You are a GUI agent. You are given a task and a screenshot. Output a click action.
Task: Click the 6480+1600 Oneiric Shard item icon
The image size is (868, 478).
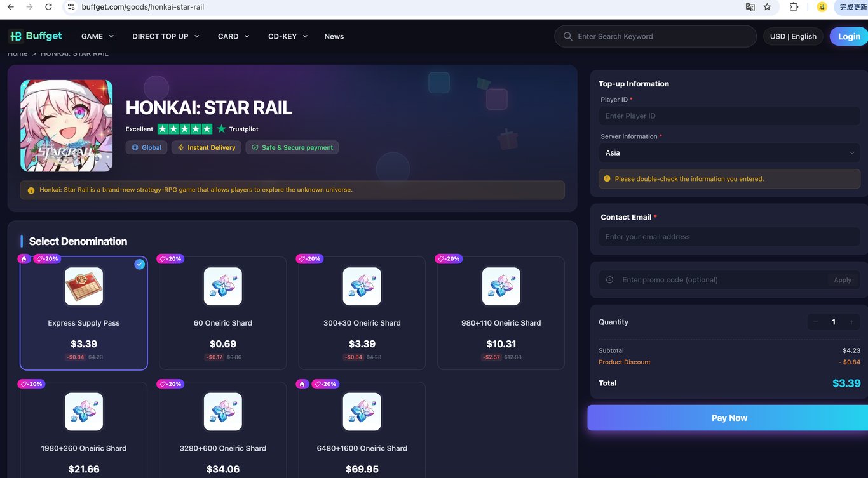[362, 411]
